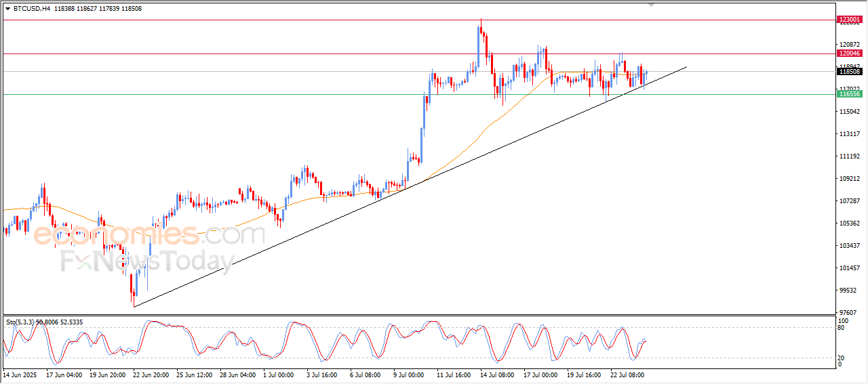868x384 pixels.
Task: Click the 22 Jul 08:00 time label
Action: 628,374
